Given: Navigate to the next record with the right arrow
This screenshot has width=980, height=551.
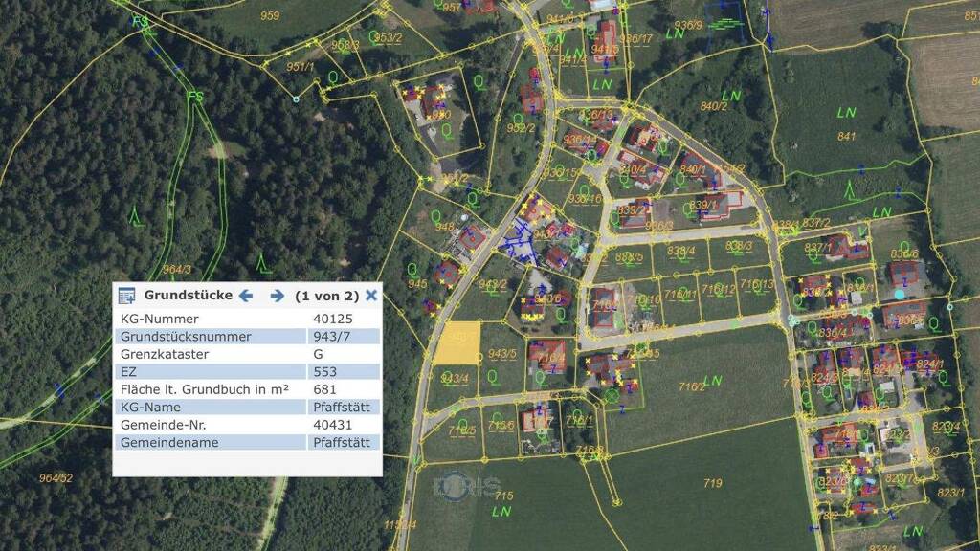Looking at the screenshot, I should click(276, 296).
